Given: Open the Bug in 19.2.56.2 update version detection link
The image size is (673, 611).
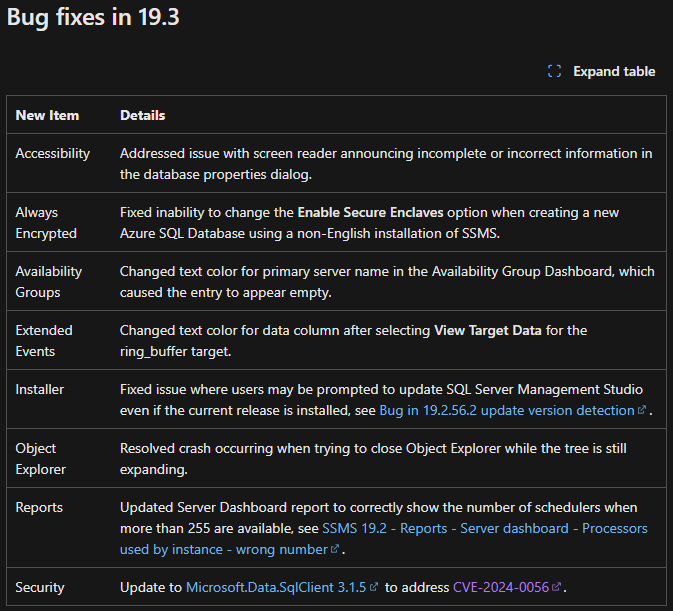Looking at the screenshot, I should tap(507, 410).
